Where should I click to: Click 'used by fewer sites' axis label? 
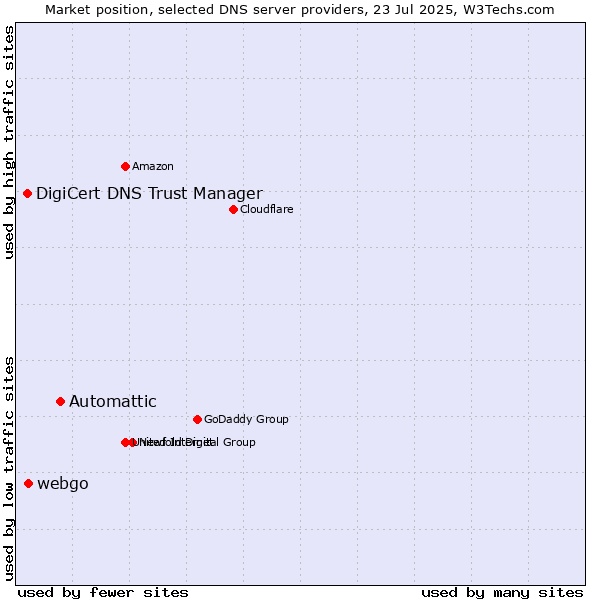coord(103,593)
